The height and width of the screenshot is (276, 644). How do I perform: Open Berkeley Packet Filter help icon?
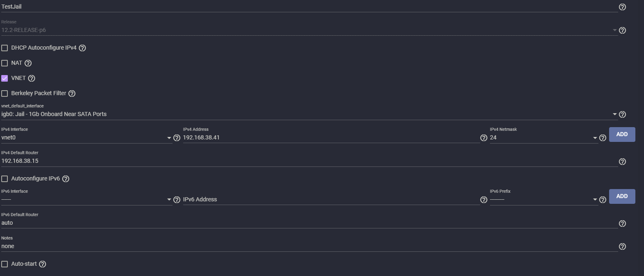pos(72,94)
